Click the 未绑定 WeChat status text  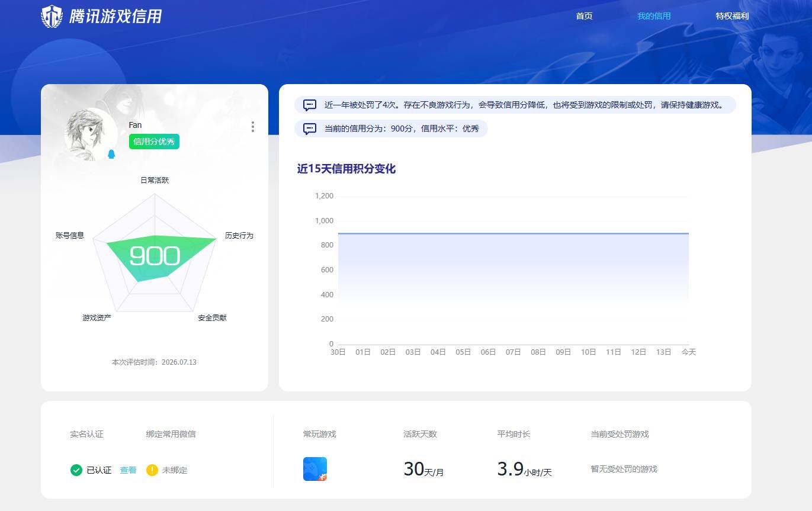click(175, 470)
